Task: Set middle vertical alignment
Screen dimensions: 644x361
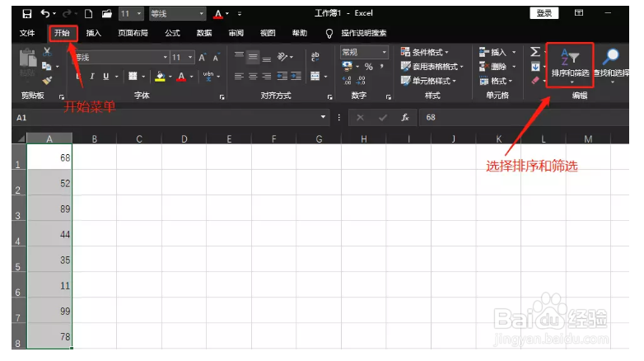Action: point(253,57)
